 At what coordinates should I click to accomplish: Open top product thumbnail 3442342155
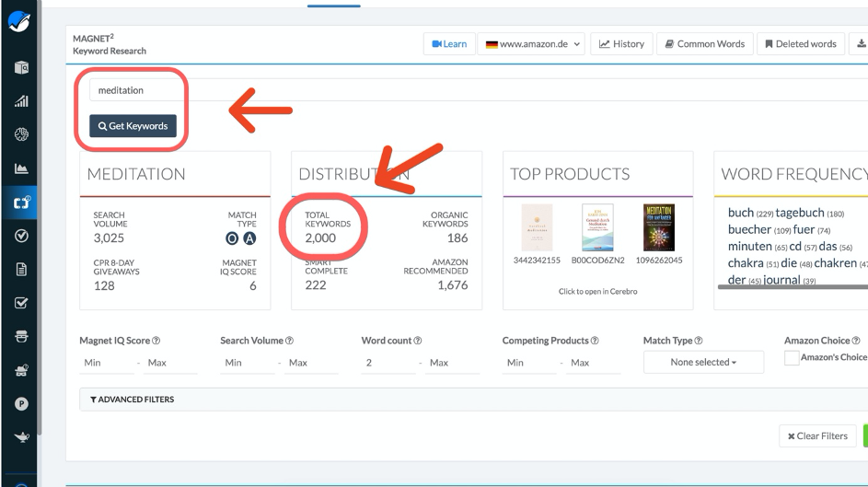[537, 227]
